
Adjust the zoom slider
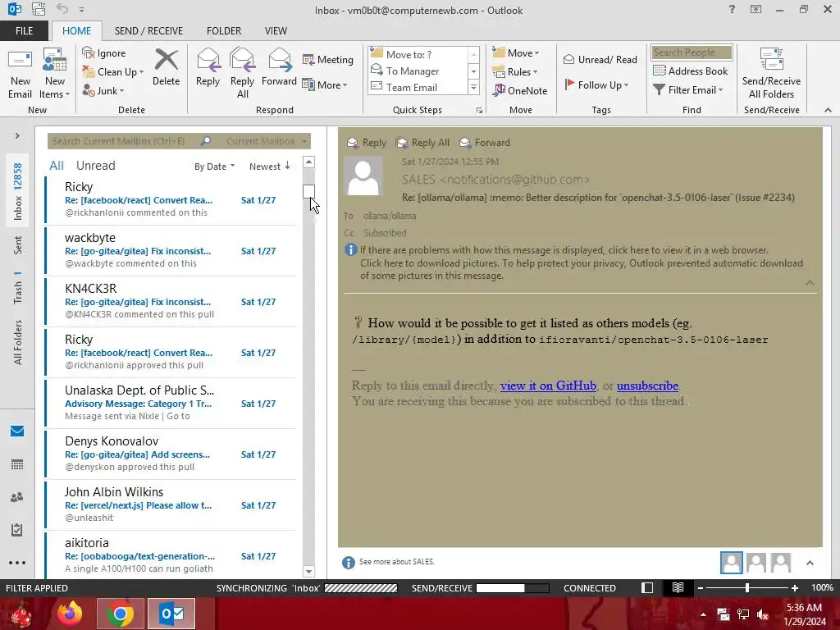[746, 587]
